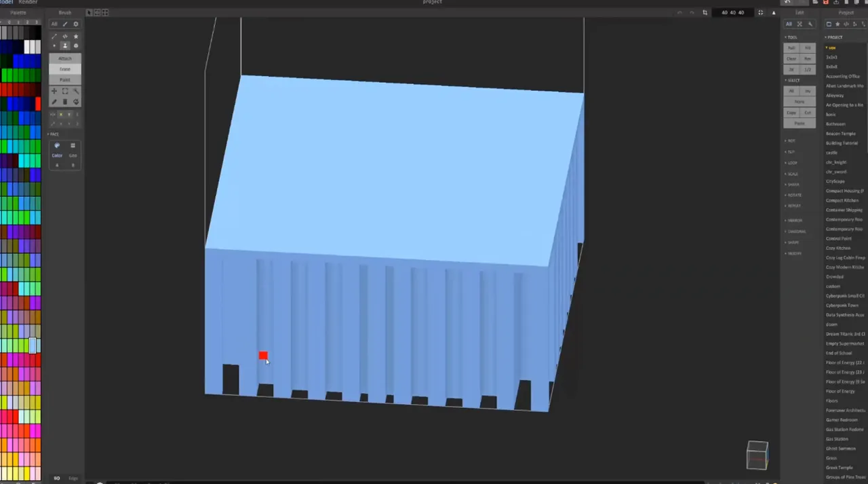This screenshot has width=868, height=484.
Task: Select the star Center brush mode icon
Action: tap(76, 36)
